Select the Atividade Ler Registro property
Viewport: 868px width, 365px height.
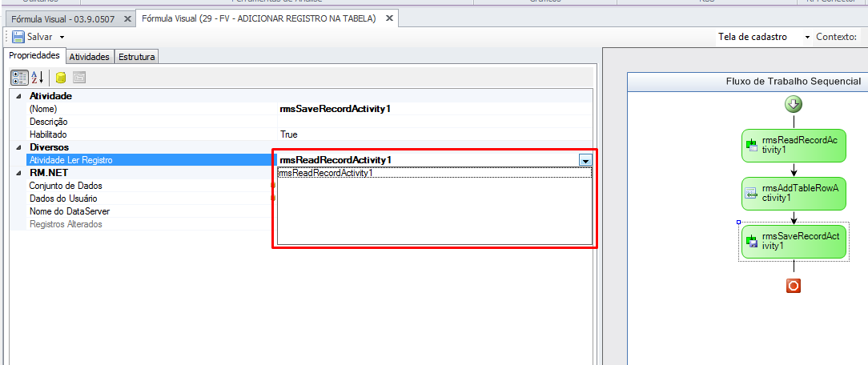(x=151, y=160)
